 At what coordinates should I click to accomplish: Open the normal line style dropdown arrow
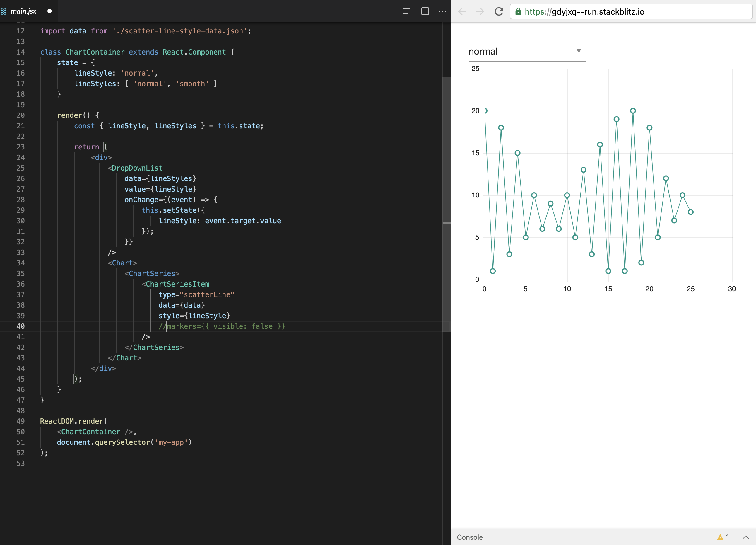(x=579, y=51)
